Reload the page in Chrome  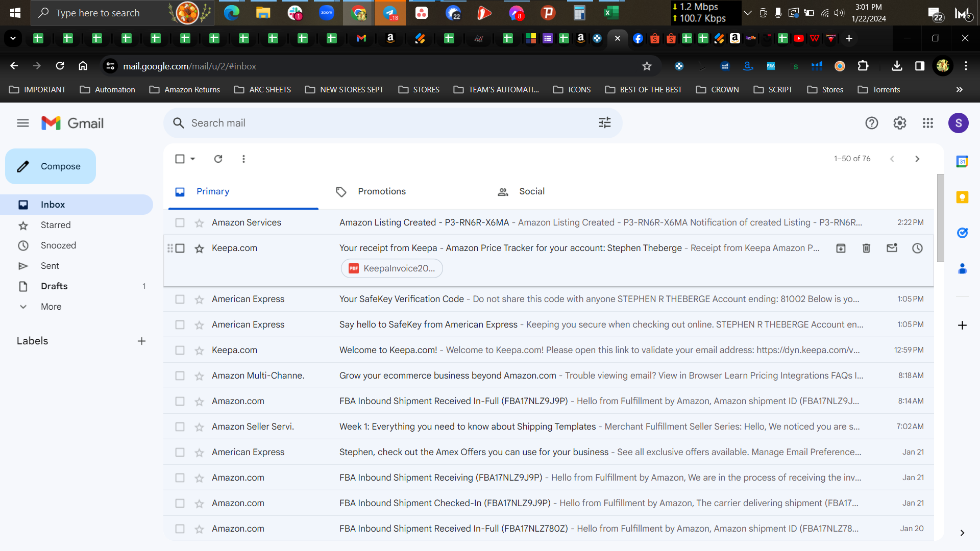coord(60,66)
